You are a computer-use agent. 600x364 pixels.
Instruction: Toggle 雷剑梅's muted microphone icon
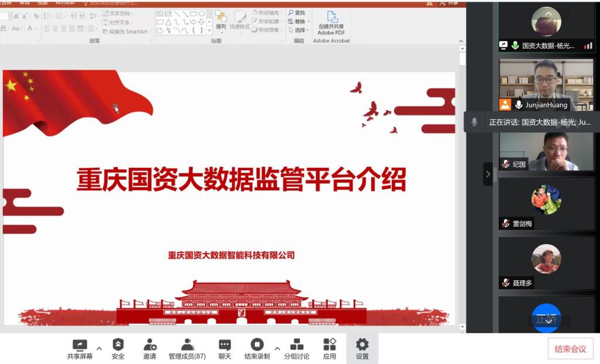(x=505, y=224)
